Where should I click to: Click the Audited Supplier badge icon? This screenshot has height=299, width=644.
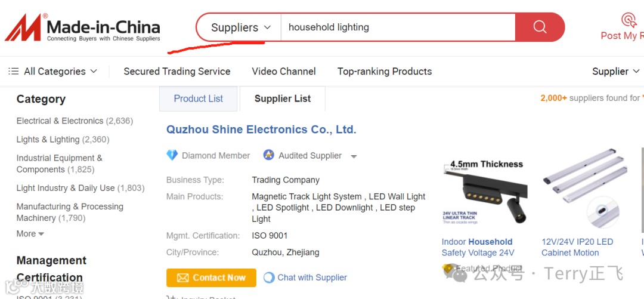click(268, 155)
